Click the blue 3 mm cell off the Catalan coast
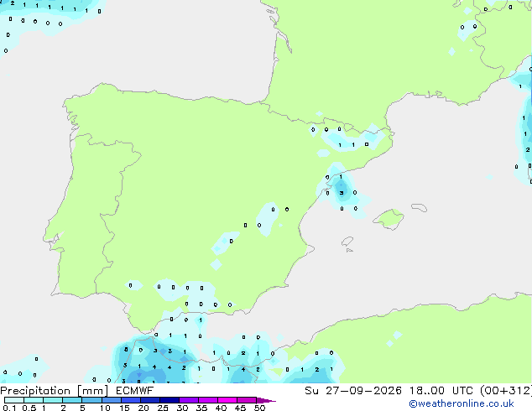Image resolution: width=532 pixels, height=411 pixels. pyautogui.click(x=342, y=193)
